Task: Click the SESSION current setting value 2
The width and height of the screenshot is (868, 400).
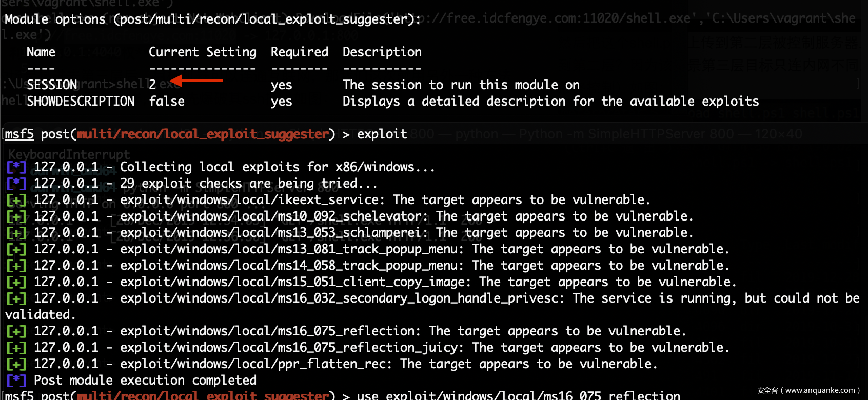Action: coord(152,85)
